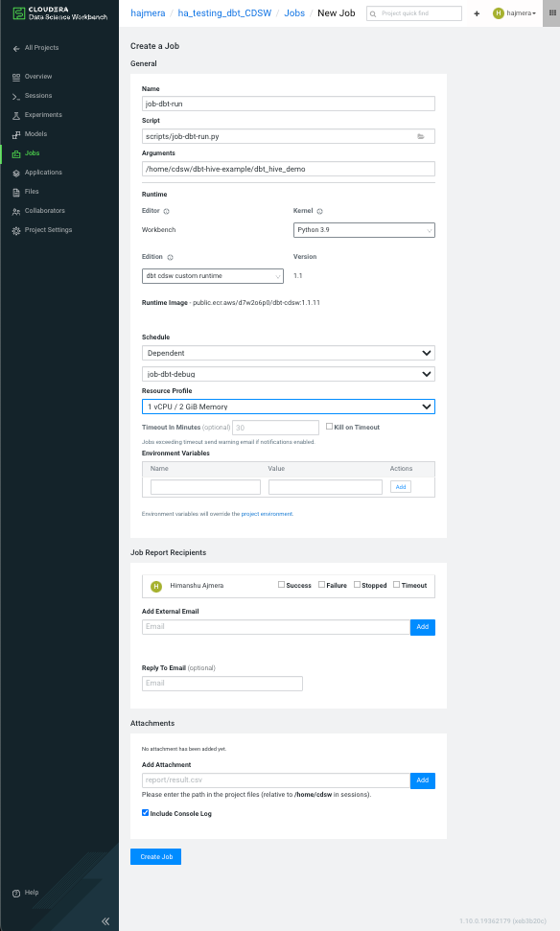560x931 pixels.
Task: Uncheck Include Console Log
Action: tap(145, 813)
